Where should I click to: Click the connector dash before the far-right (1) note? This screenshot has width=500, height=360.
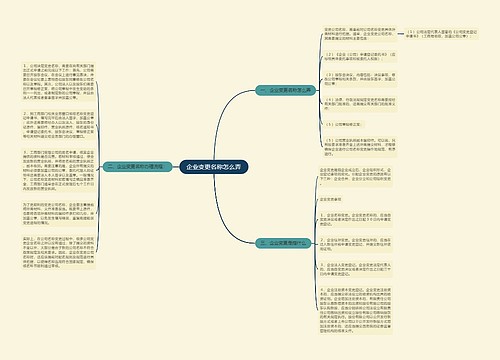pos(401,34)
